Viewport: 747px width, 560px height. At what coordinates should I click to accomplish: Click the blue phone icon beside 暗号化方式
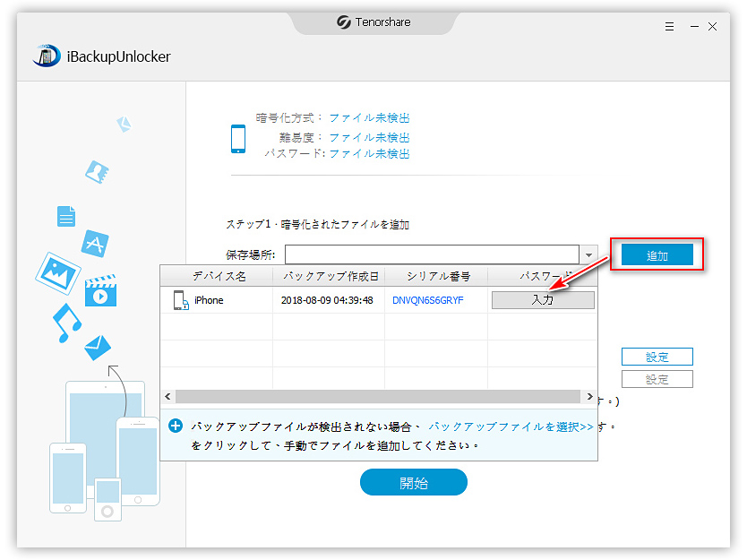coord(238,139)
